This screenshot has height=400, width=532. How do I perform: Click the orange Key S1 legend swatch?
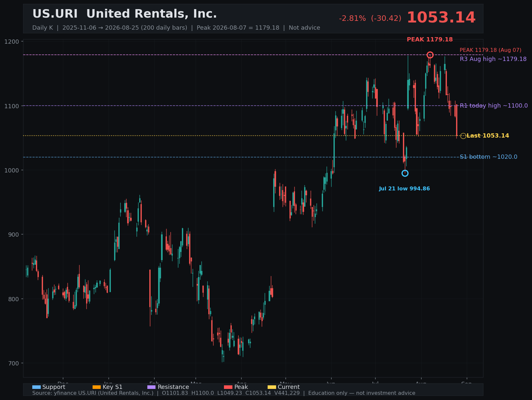tap(97, 387)
